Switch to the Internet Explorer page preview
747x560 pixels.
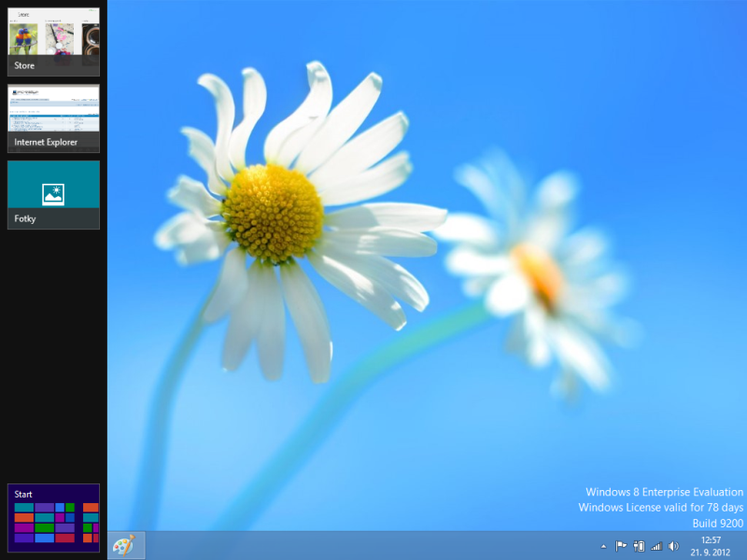pyautogui.click(x=53, y=110)
